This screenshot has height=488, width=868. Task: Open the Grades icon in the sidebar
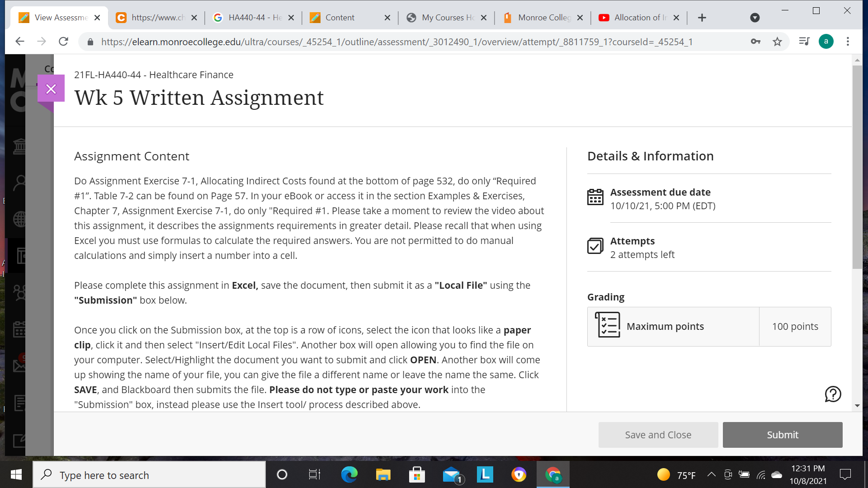[x=20, y=403]
